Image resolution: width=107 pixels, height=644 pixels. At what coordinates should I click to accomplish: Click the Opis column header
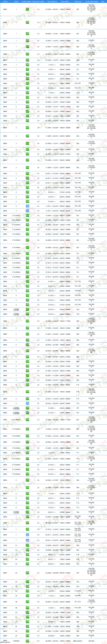click(x=103, y=2)
